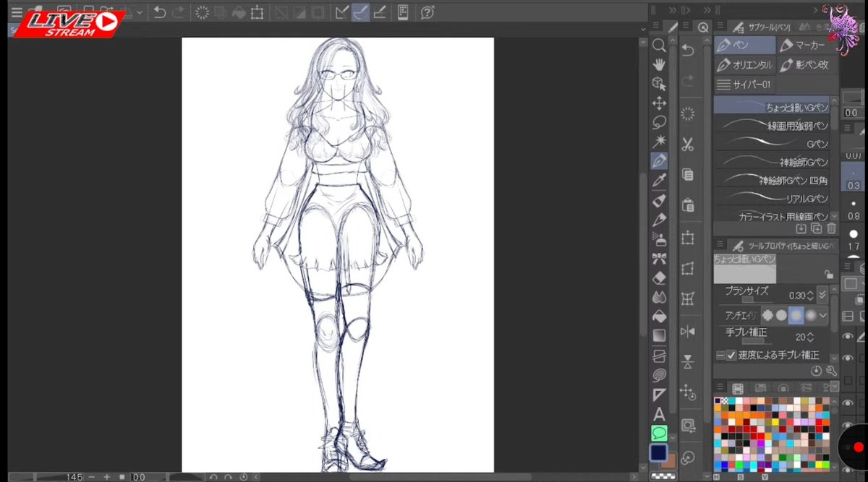Toggle 速度による手ブレ補正 checkbox
Screen dimensions: 868x482
731,355
